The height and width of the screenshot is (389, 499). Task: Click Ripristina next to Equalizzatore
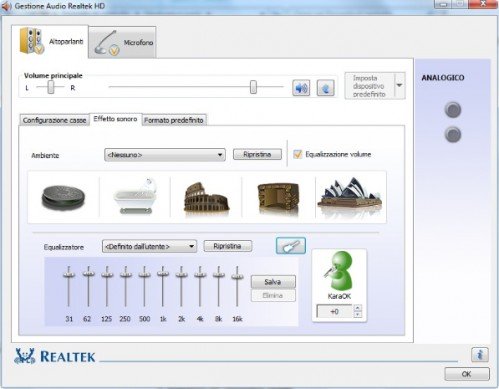point(227,246)
